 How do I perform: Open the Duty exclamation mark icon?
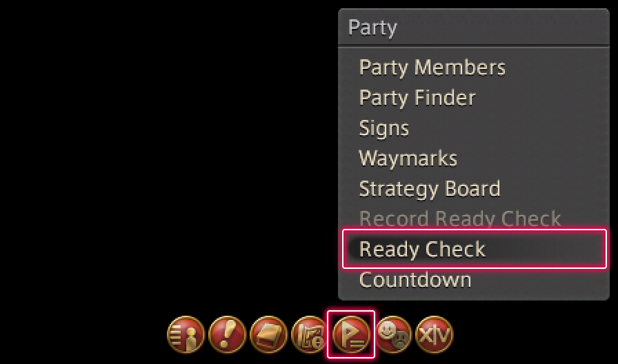[228, 334]
